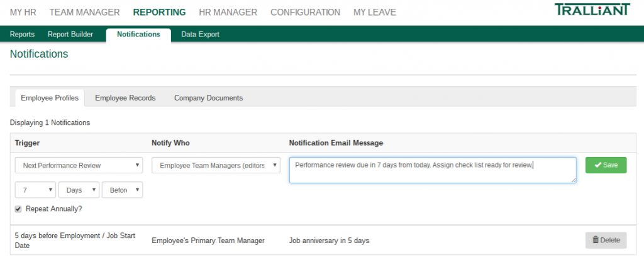Open the HR MANAGER menu

228,12
